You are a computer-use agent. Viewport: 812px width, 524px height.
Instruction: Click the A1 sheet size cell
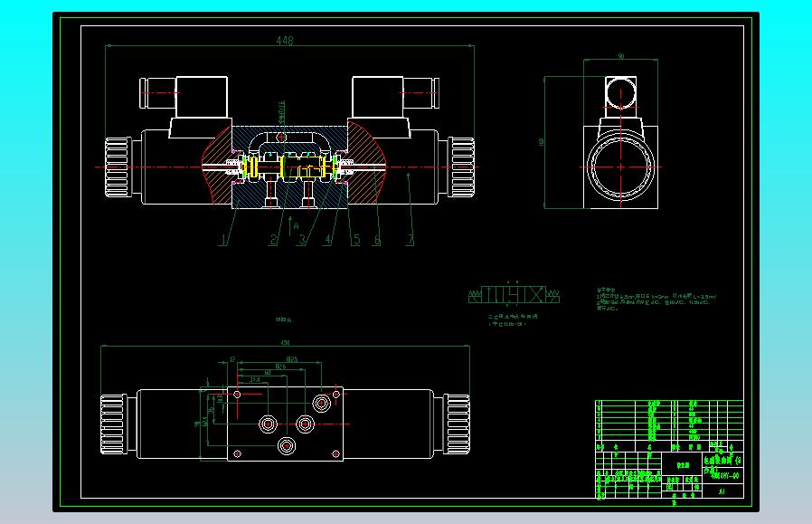pos(722,491)
